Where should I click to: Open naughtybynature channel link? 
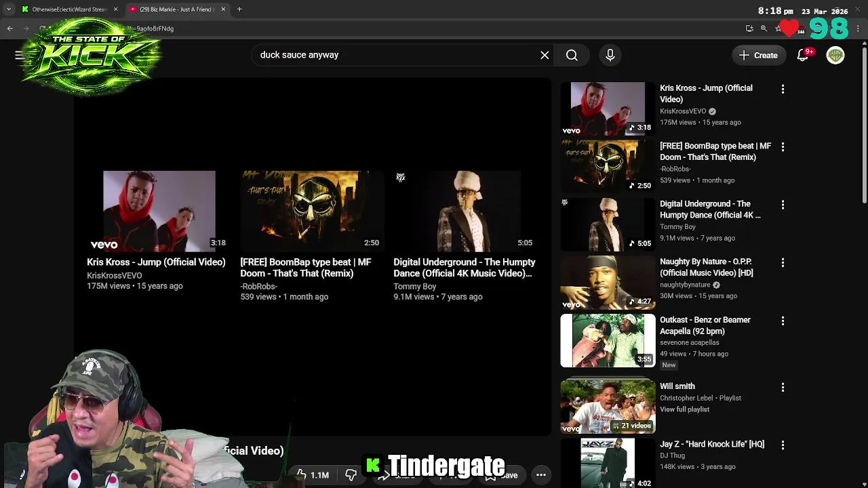[x=685, y=285]
